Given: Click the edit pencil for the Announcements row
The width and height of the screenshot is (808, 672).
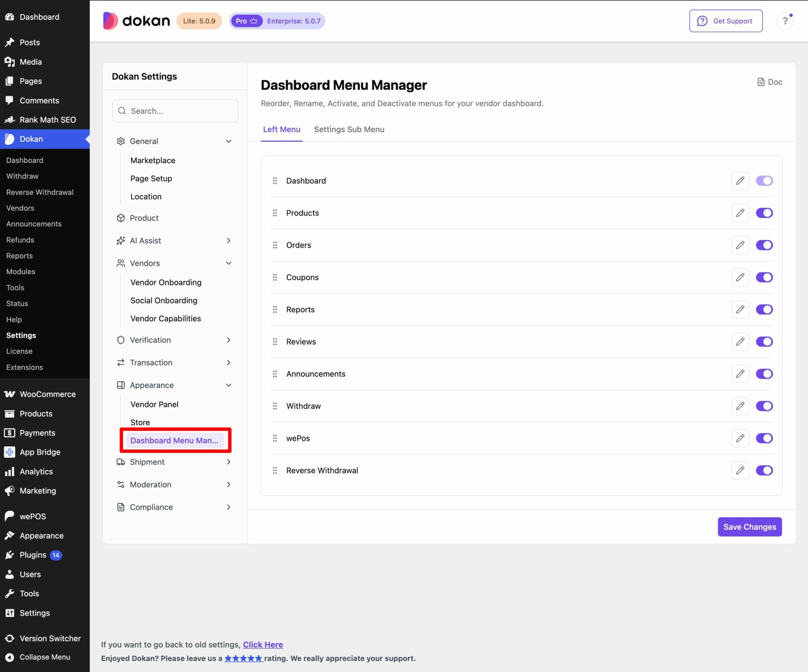Looking at the screenshot, I should point(740,374).
